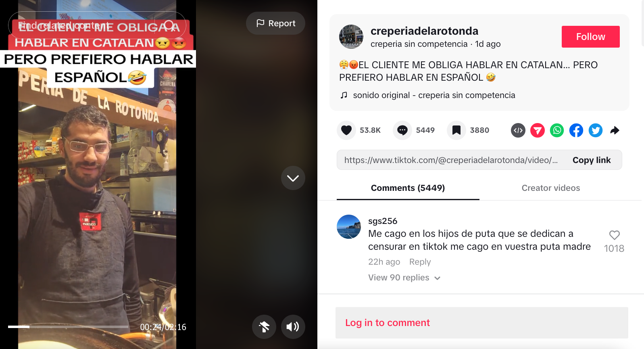This screenshot has width=644, height=349.
Task: Bookmark the video to favorites
Action: point(456,130)
